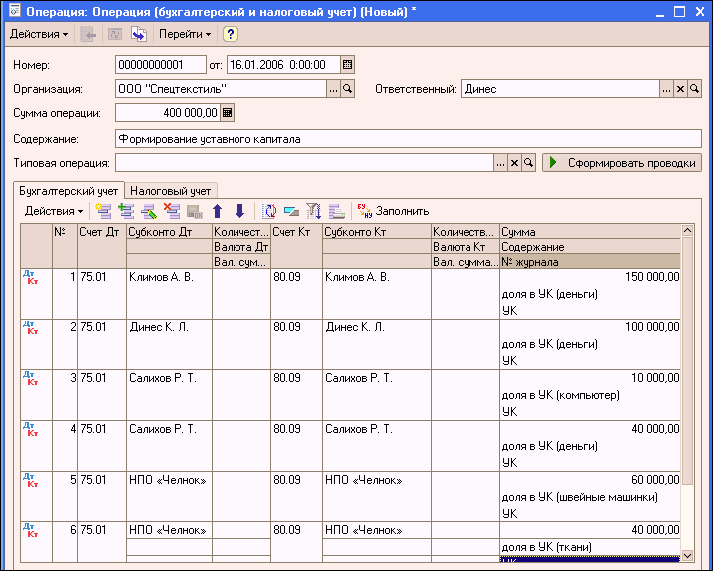Click magnifier icon next to Организация field

click(x=348, y=89)
